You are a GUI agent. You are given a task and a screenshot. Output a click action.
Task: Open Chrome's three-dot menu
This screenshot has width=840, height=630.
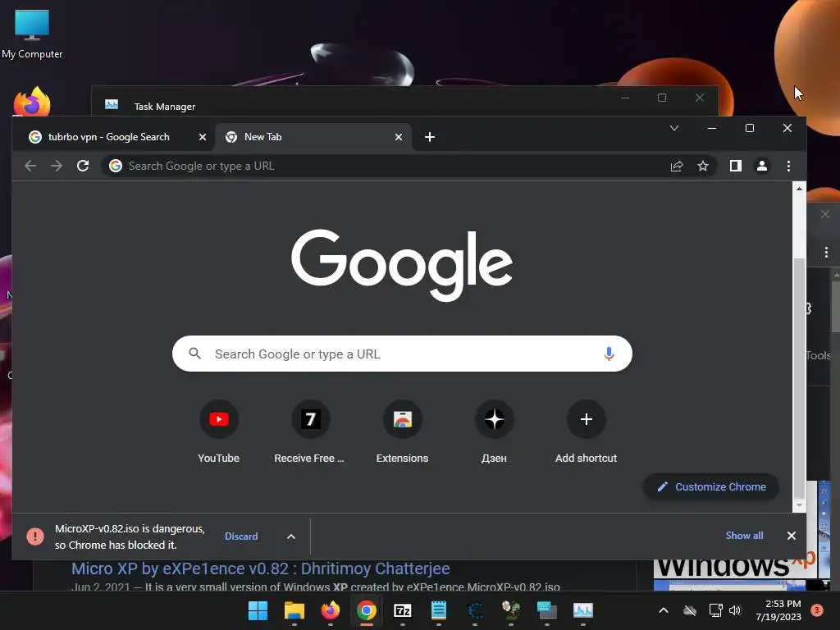coord(788,166)
